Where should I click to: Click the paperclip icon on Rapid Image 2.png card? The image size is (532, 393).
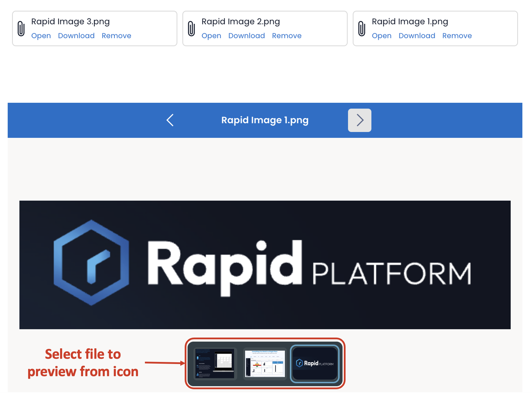tap(191, 28)
